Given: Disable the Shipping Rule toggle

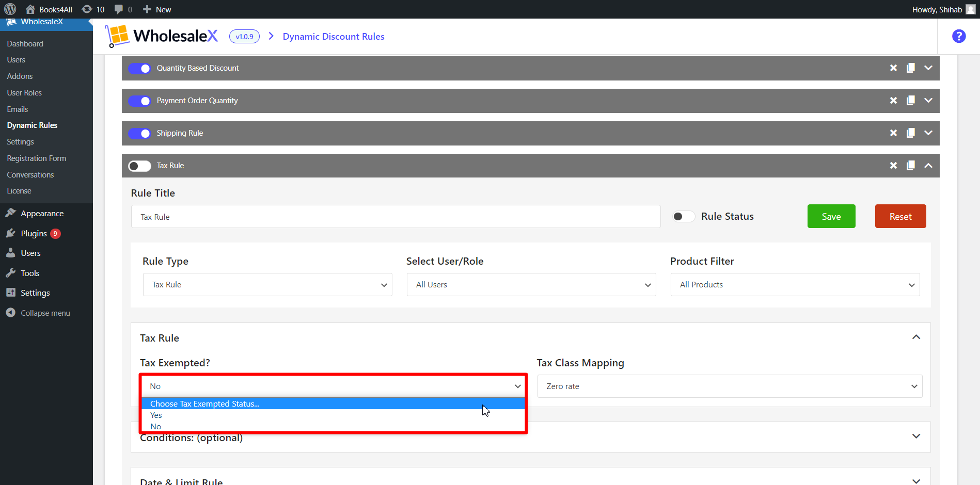Looking at the screenshot, I should coord(139,133).
